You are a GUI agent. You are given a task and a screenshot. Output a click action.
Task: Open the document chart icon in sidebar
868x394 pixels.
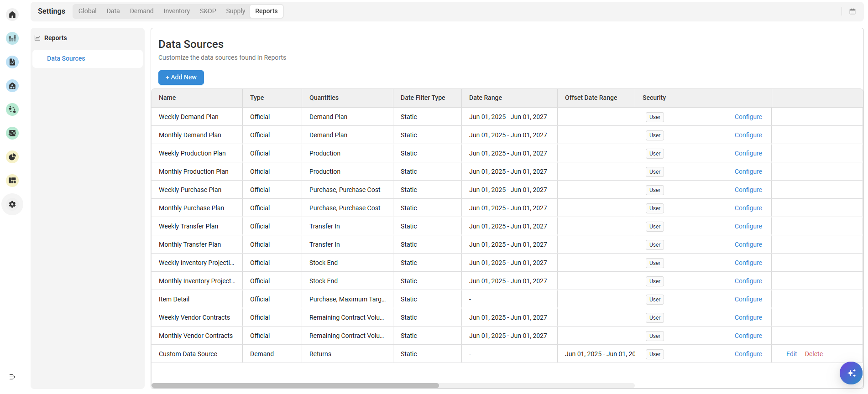click(12, 62)
